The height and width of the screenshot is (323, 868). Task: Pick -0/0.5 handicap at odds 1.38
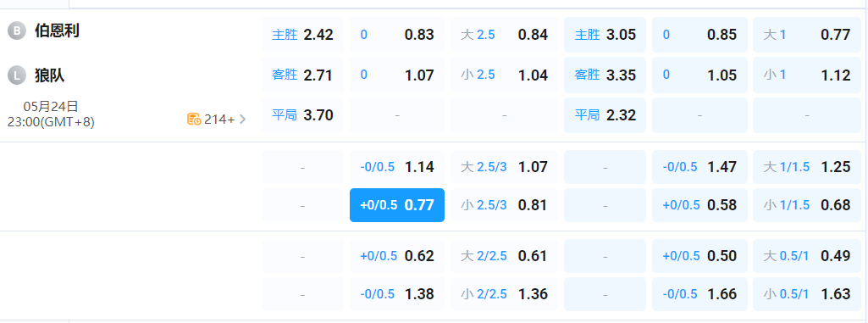(x=397, y=294)
